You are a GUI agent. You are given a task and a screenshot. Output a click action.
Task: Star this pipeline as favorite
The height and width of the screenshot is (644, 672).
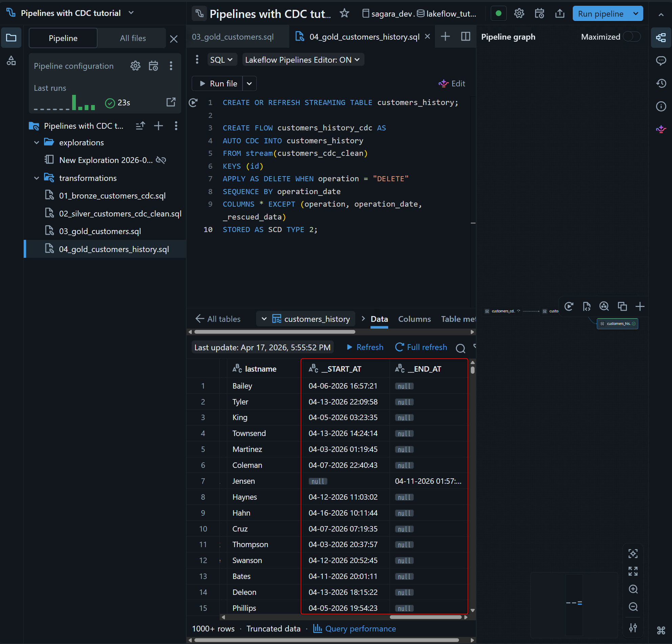(344, 13)
